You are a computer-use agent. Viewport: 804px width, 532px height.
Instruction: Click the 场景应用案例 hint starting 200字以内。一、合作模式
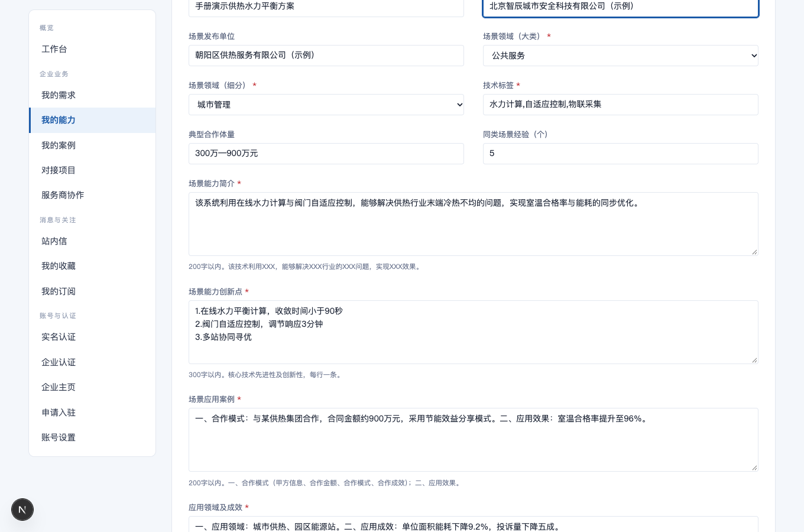[325, 483]
